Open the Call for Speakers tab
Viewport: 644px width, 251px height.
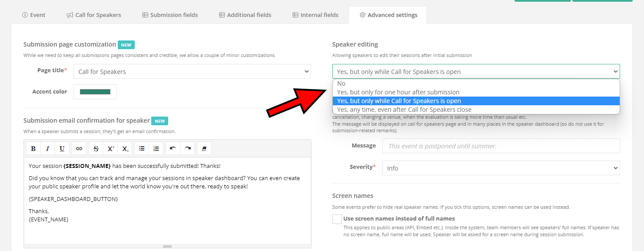pyautogui.click(x=94, y=15)
